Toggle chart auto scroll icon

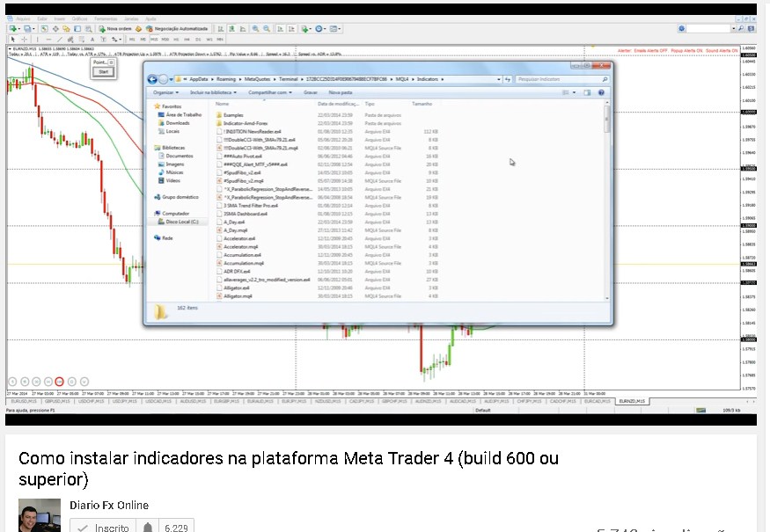[281, 29]
